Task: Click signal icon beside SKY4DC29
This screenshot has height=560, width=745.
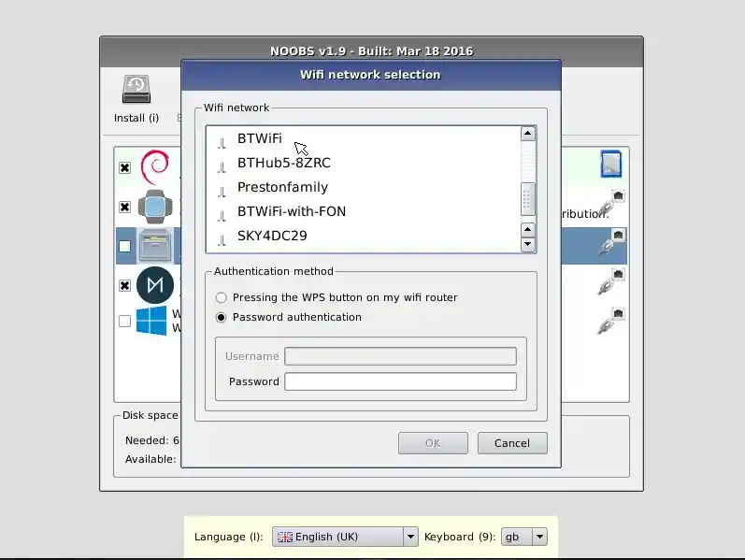Action: (222, 240)
